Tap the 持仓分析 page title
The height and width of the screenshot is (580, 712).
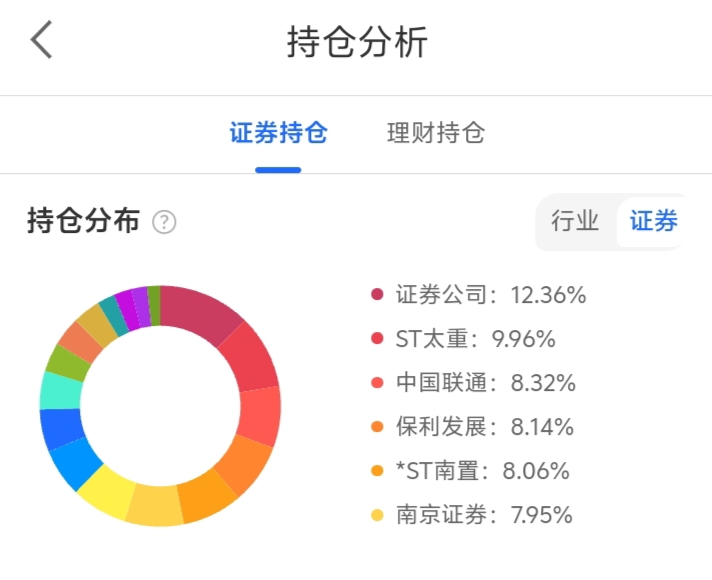(357, 42)
